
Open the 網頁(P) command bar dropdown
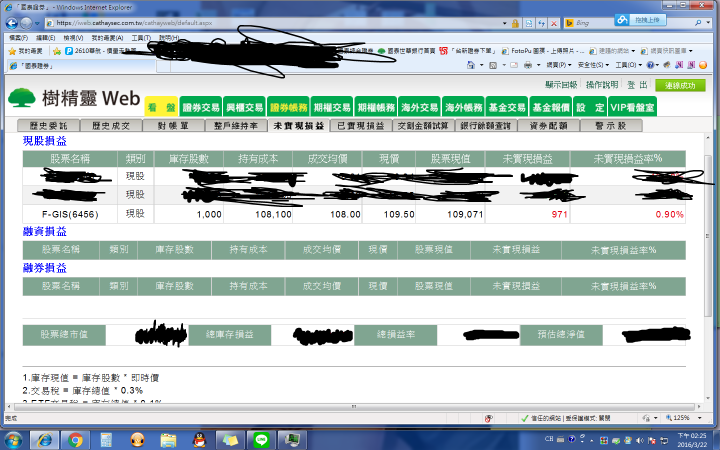[558, 65]
